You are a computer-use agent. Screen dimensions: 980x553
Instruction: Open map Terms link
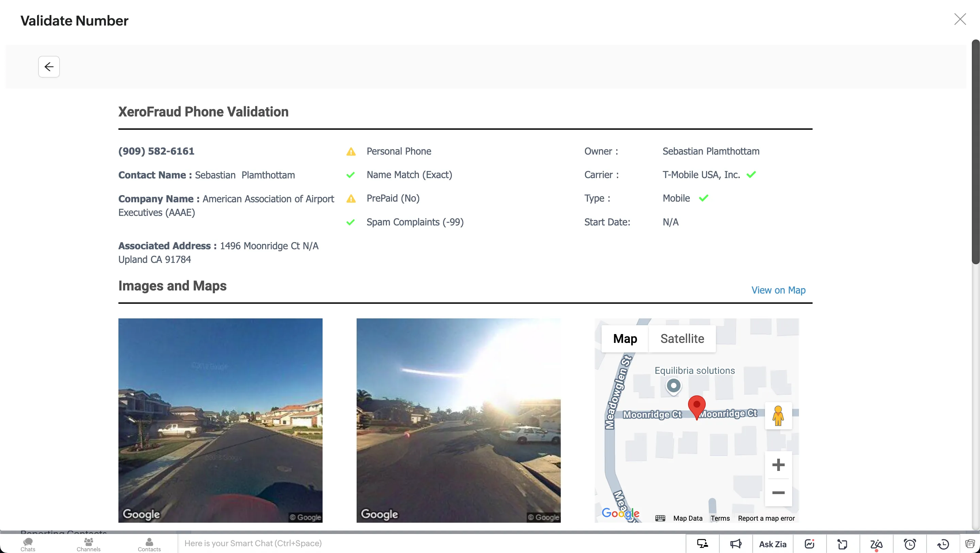pyautogui.click(x=720, y=518)
